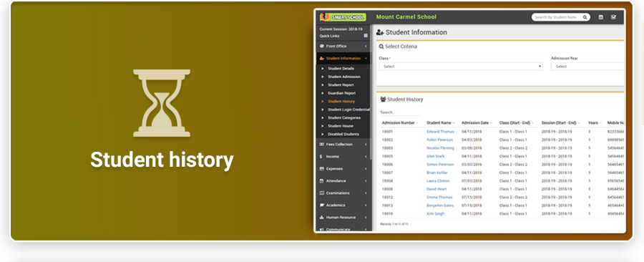Expand the Front Office menu
This screenshot has height=262, width=644.
click(x=343, y=47)
